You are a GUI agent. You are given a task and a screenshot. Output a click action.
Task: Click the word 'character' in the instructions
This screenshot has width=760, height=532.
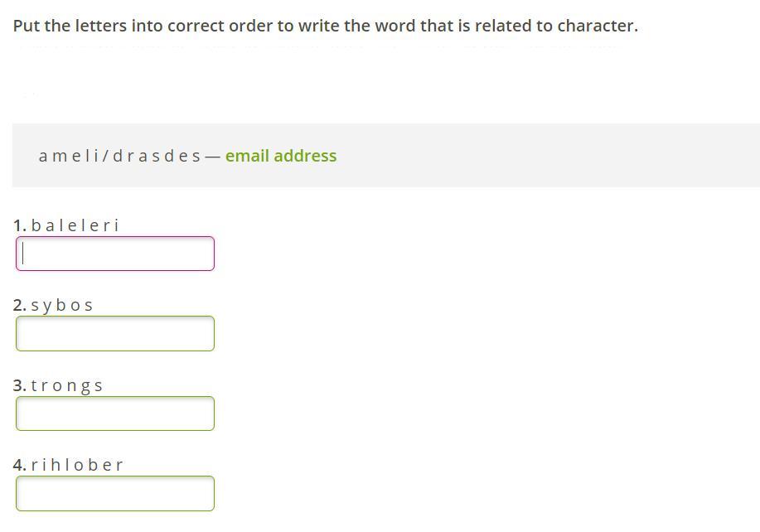coord(595,26)
